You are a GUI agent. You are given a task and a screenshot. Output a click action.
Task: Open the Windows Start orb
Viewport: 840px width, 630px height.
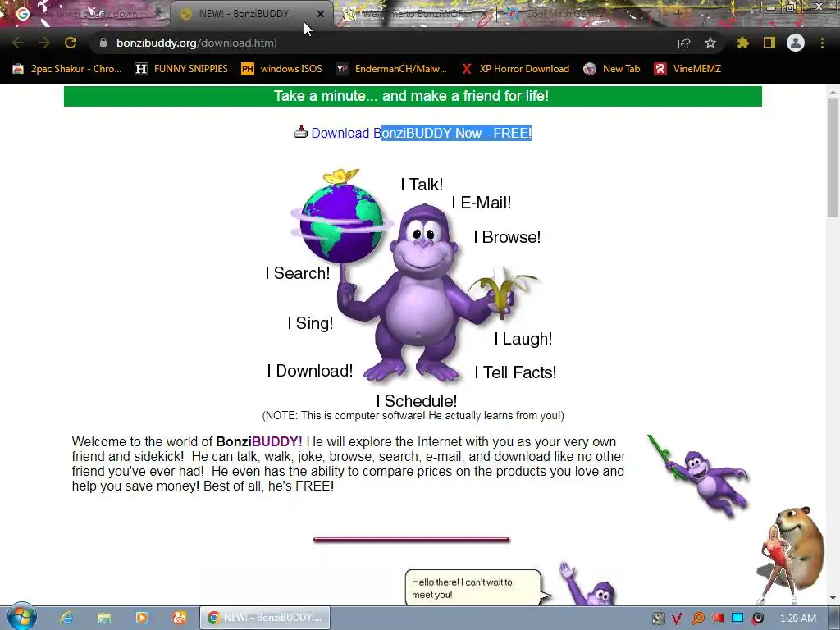[x=21, y=617]
